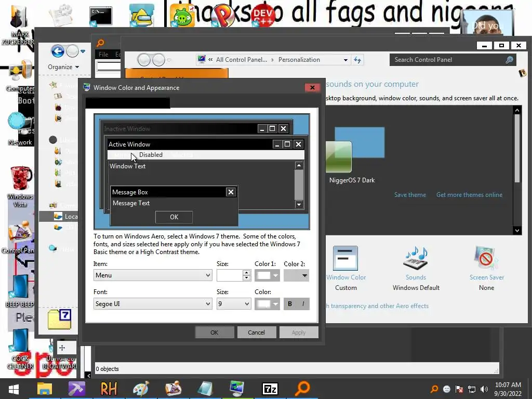Open the BEEP BEEP desktop icon

pyautogui.click(x=20, y=291)
